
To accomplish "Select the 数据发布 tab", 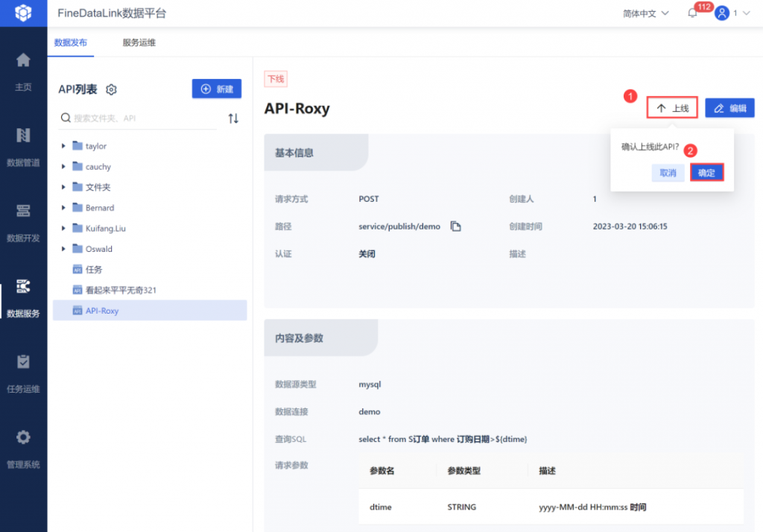I will tap(71, 42).
